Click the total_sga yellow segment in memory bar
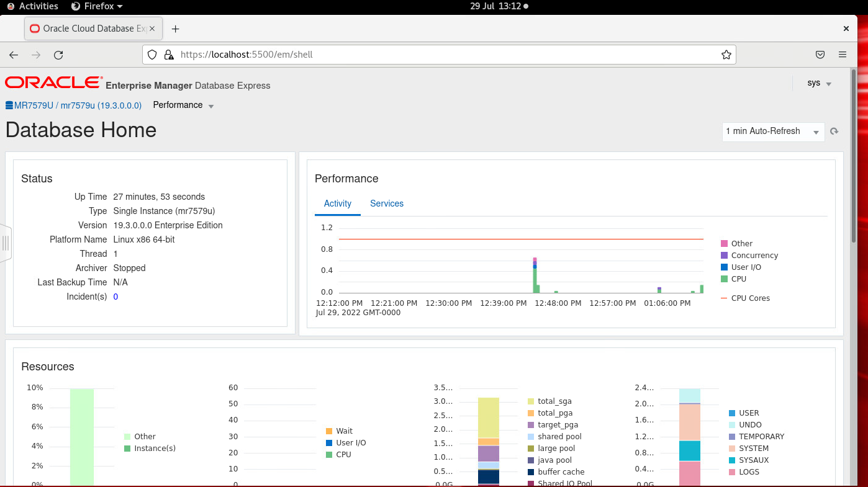Image resolution: width=868 pixels, height=487 pixels. 489,418
